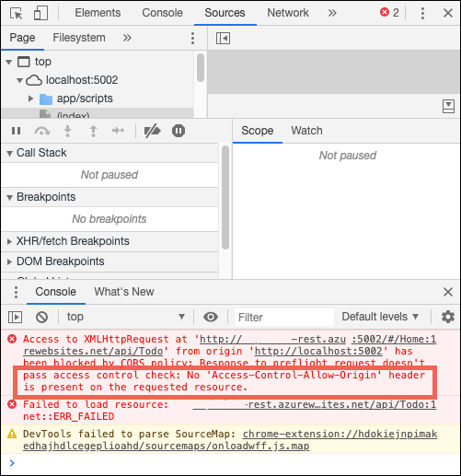Click the CORS error red icon
This screenshot has height=476, width=461.
tap(12, 339)
